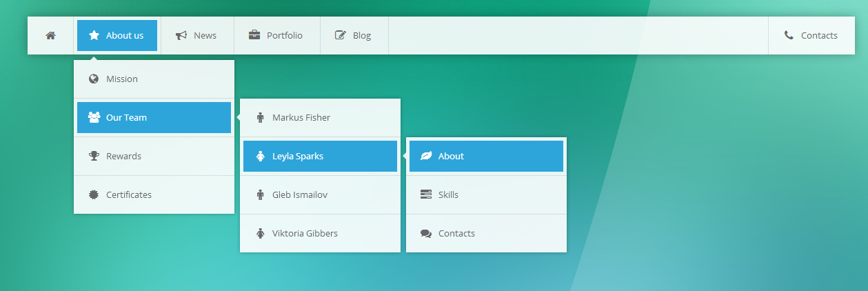Expand the Leyla Sparks submenu entry

[320, 157]
